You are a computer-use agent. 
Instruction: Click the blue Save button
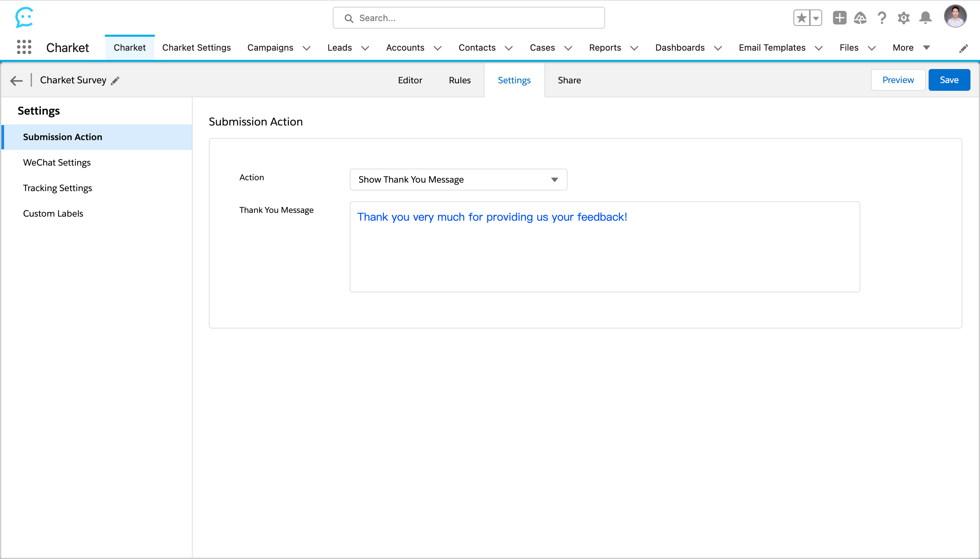[x=949, y=80]
